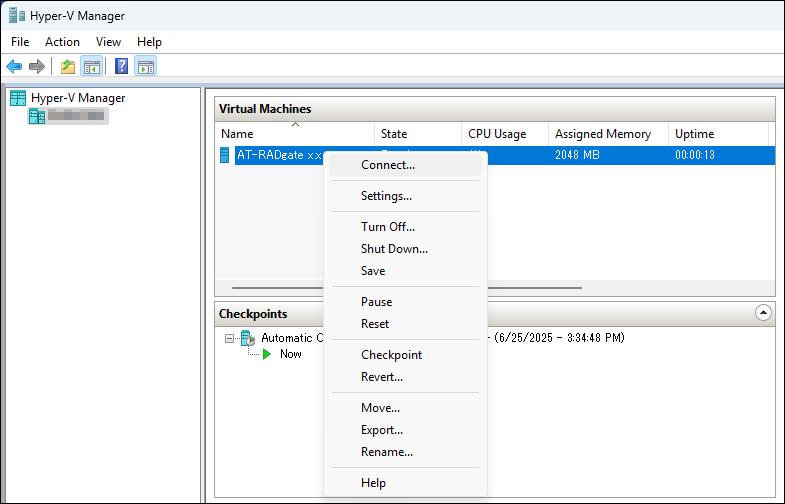
Task: Click the Forward arrow toolbar icon
Action: coord(37,67)
